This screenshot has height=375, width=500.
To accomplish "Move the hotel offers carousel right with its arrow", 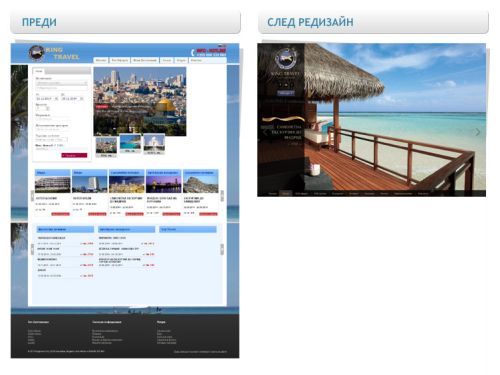I will [x=222, y=196].
